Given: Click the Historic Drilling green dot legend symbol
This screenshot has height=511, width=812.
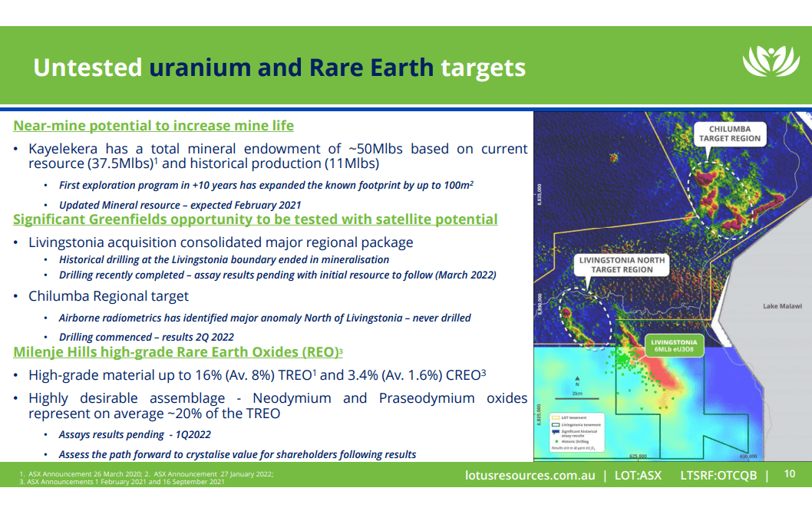Looking at the screenshot, I should (556, 442).
